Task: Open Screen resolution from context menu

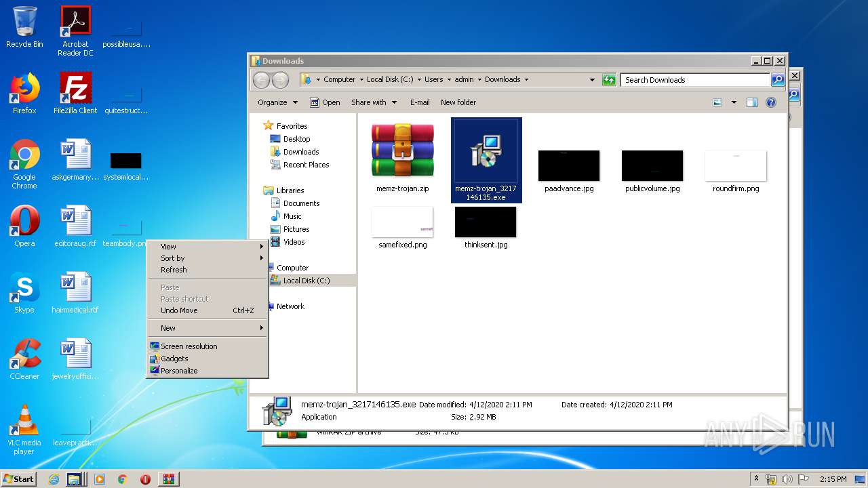Action: coord(208,346)
